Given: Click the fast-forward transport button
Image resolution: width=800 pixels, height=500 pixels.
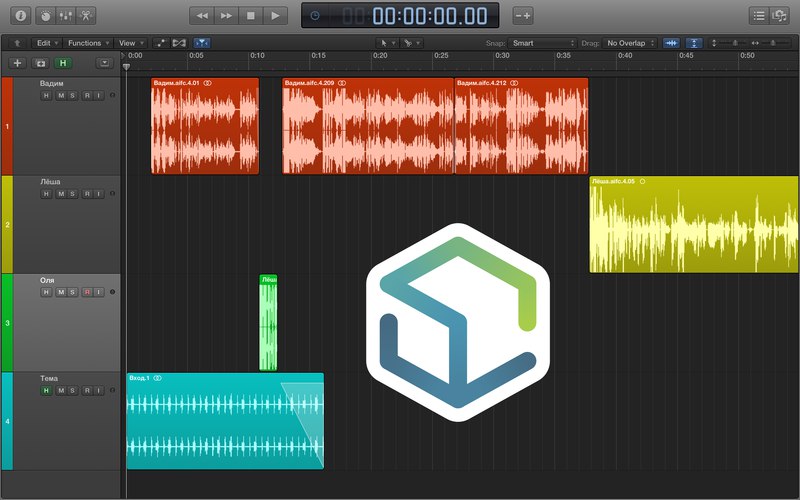Looking at the screenshot, I should tap(226, 15).
